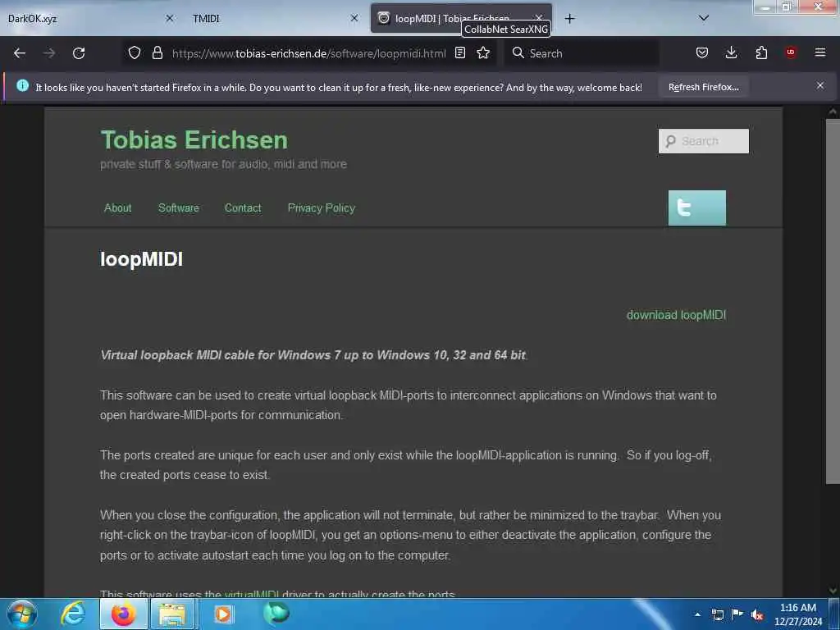Screen dimensions: 840x630
Task: Open the green bird app taskbar icon
Action: (x=276, y=614)
